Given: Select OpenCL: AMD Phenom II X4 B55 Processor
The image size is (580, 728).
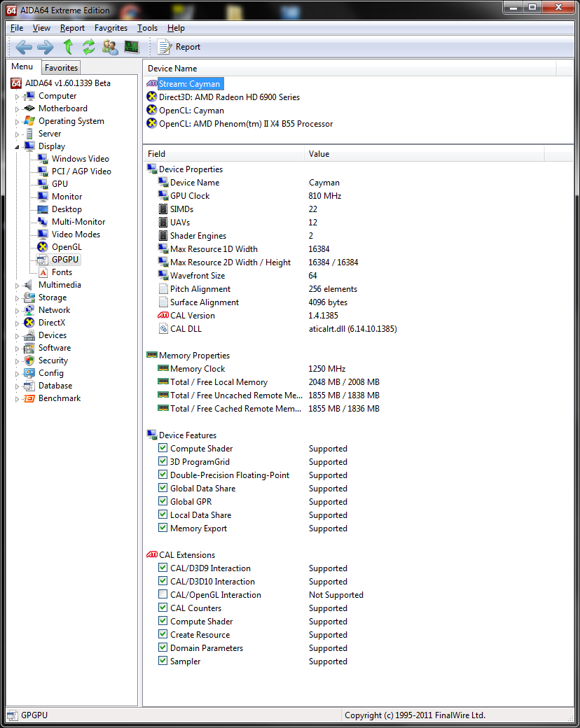Looking at the screenshot, I should click(245, 123).
